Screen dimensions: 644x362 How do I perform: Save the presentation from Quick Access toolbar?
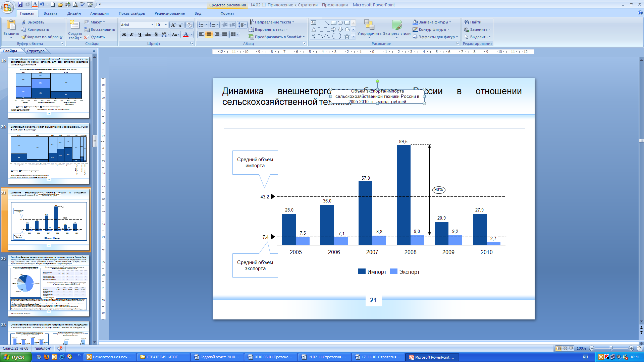click(x=20, y=4)
